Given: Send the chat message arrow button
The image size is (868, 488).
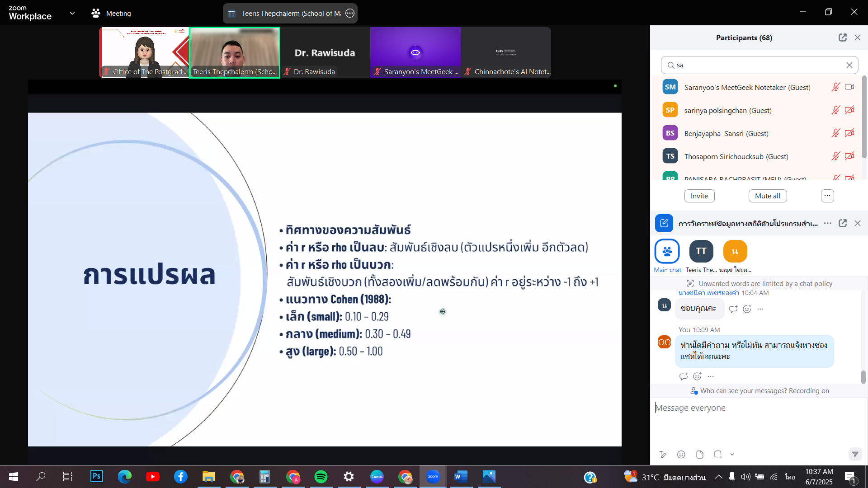Looking at the screenshot, I should (x=854, y=454).
